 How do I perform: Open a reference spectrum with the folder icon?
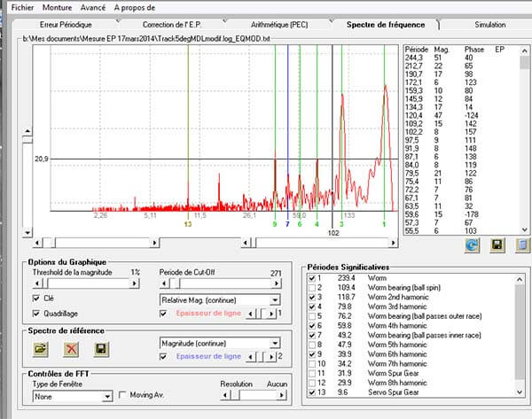pyautogui.click(x=41, y=349)
